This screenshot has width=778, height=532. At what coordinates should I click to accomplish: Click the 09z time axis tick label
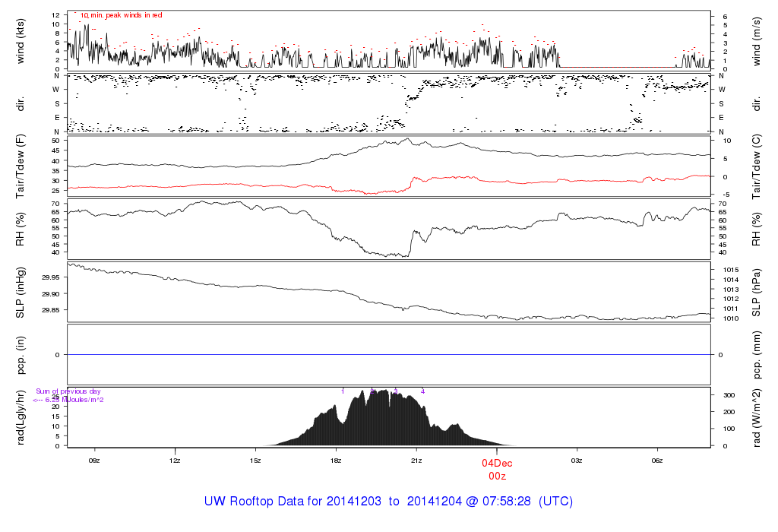(94, 460)
